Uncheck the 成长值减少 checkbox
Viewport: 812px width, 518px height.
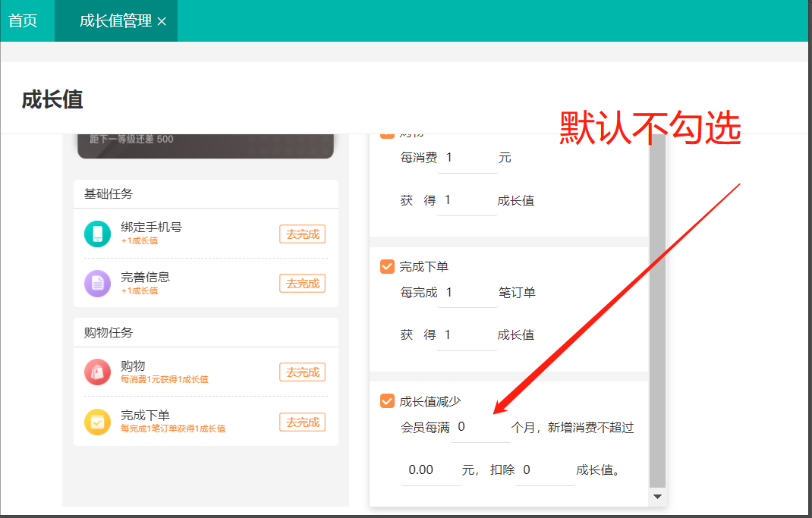click(x=387, y=401)
